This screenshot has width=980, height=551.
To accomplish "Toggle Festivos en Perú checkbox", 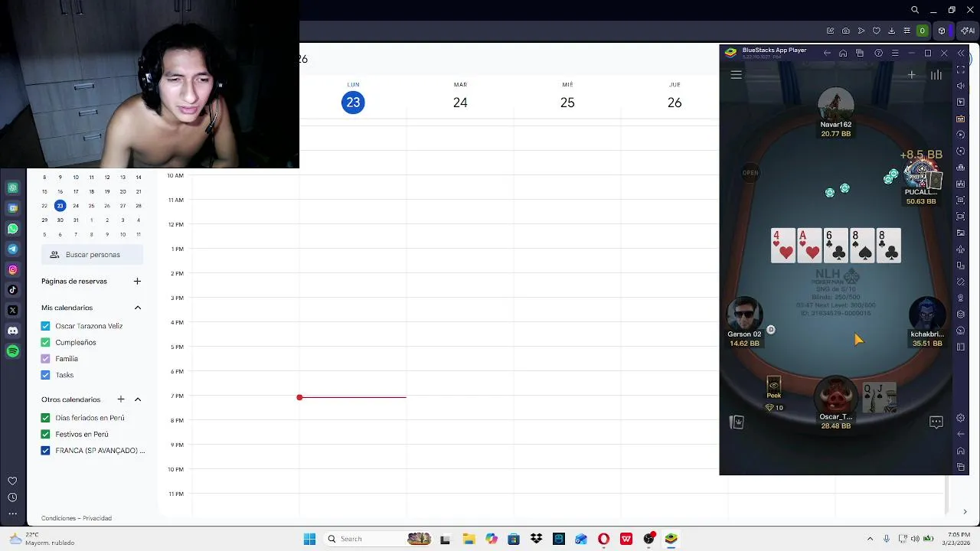I will (45, 434).
